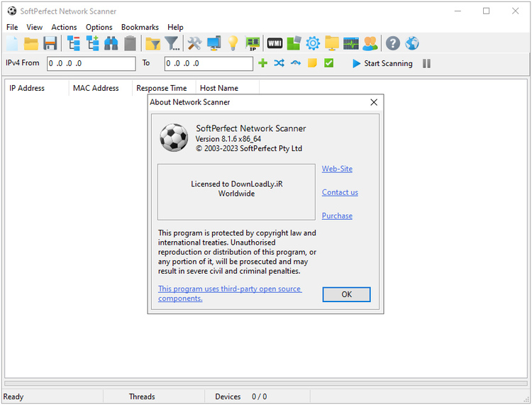This screenshot has height=405, width=532.
Task: Open the third-party open source components link
Action: [229, 294]
